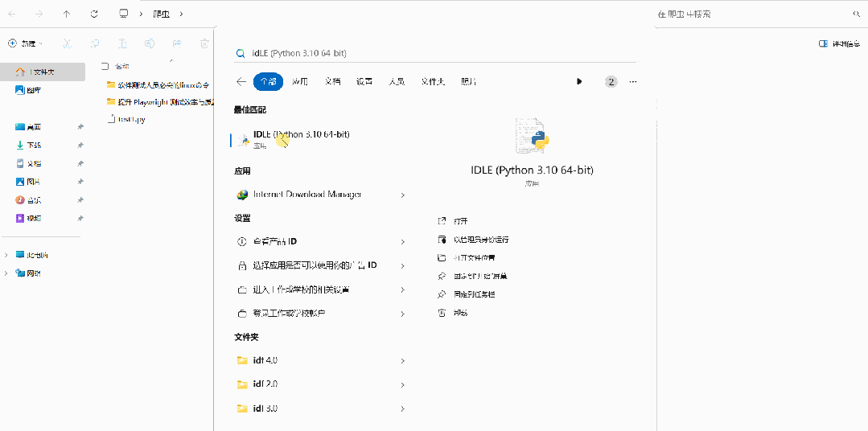Click the pin icon beside 视频
The height and width of the screenshot is (431, 868).
click(x=80, y=218)
